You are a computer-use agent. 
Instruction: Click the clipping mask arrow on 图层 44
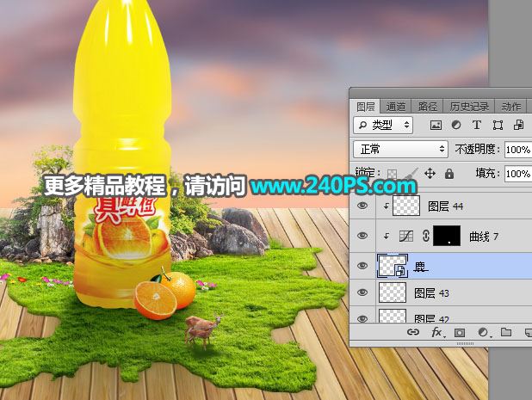(x=387, y=206)
